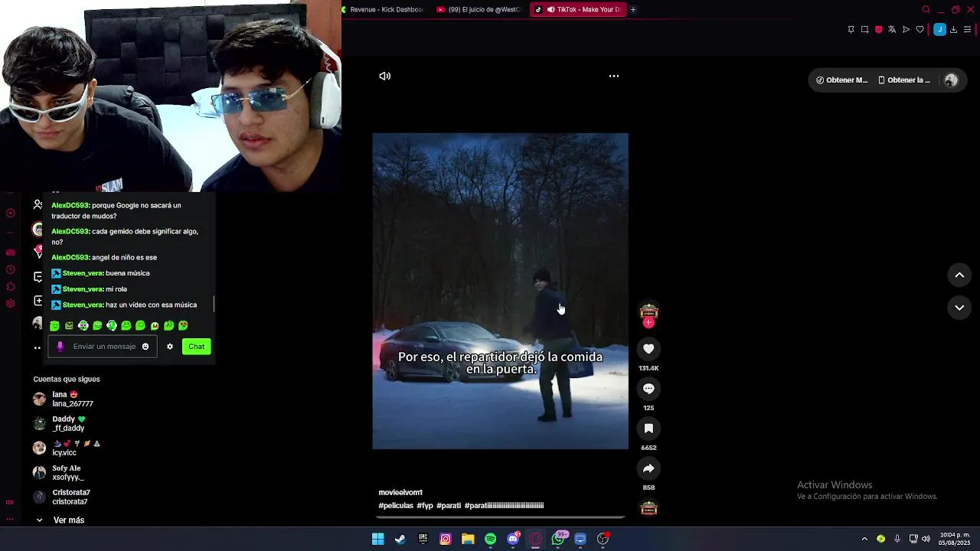Image resolution: width=980 pixels, height=551 pixels.
Task: Click the Chat send button
Action: [x=196, y=347]
